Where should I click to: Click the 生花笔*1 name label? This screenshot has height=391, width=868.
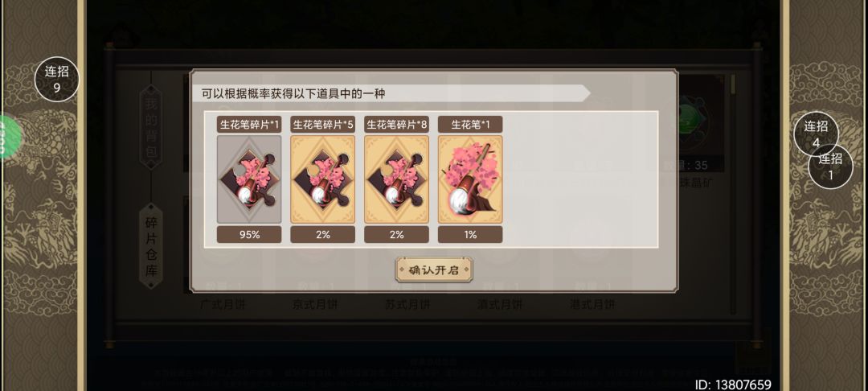(x=470, y=125)
